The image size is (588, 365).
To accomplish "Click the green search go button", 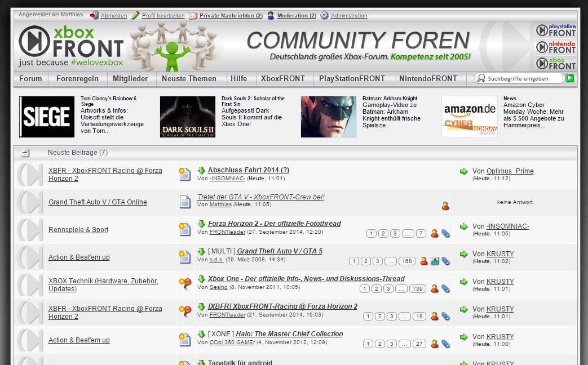I will [570, 78].
